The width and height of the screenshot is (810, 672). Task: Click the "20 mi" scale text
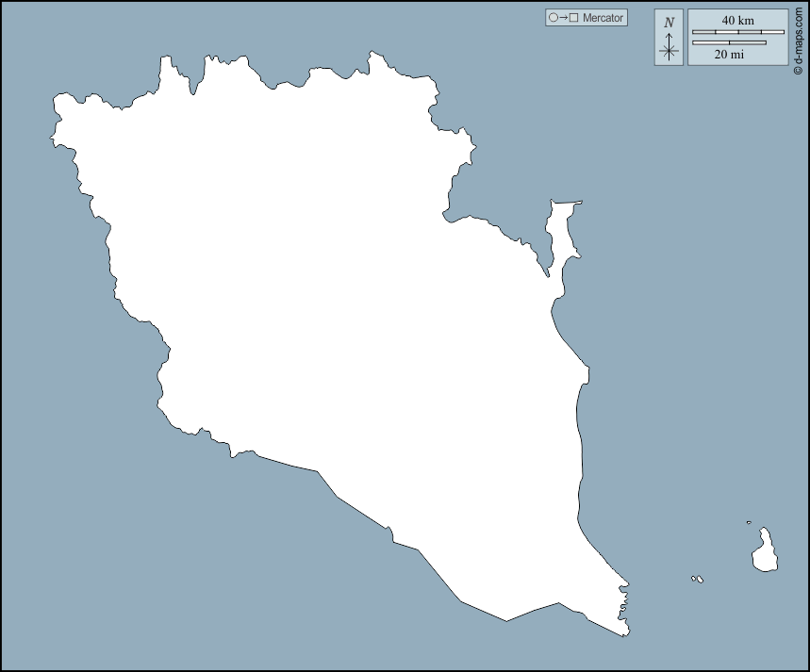click(x=729, y=55)
